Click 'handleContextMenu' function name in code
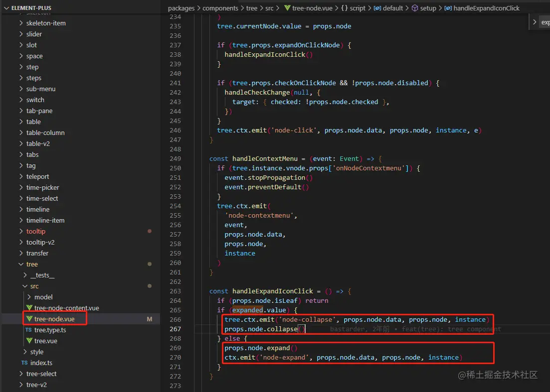This screenshot has height=392, width=550. 265,159
